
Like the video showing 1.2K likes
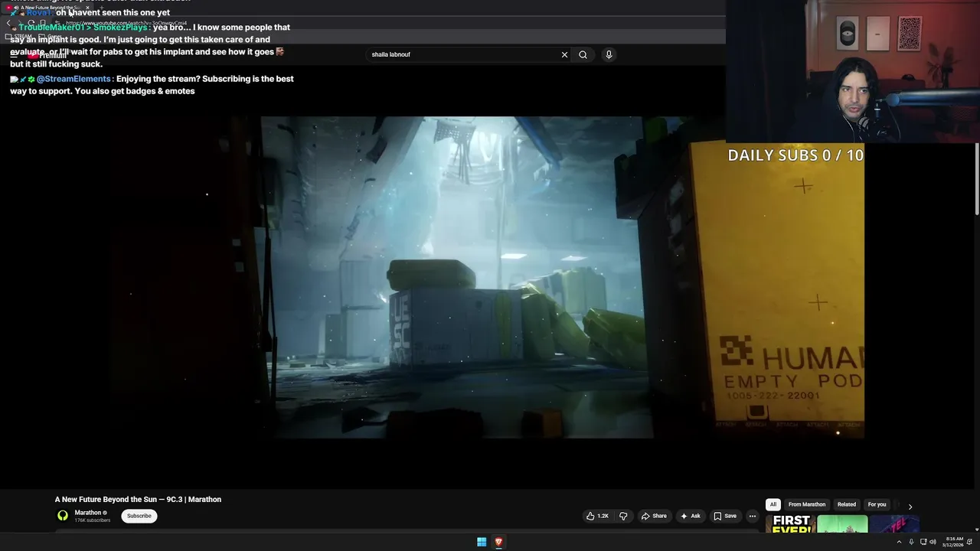(597, 516)
